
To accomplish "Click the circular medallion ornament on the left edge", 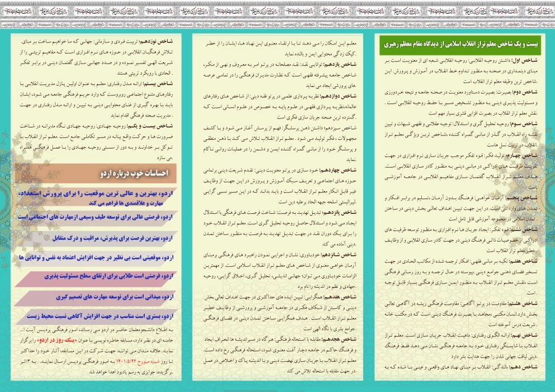I will click(x=6, y=203).
